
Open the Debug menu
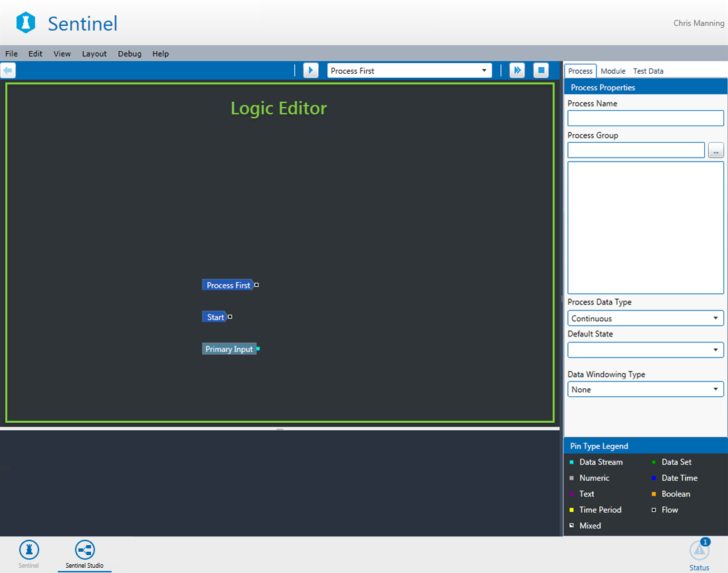(130, 54)
